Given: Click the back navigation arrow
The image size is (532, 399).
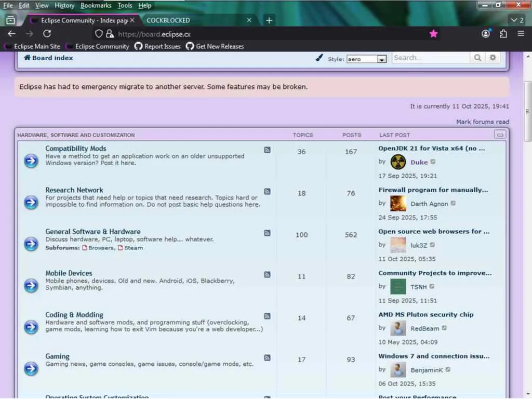Looking at the screenshot, I should 11,34.
